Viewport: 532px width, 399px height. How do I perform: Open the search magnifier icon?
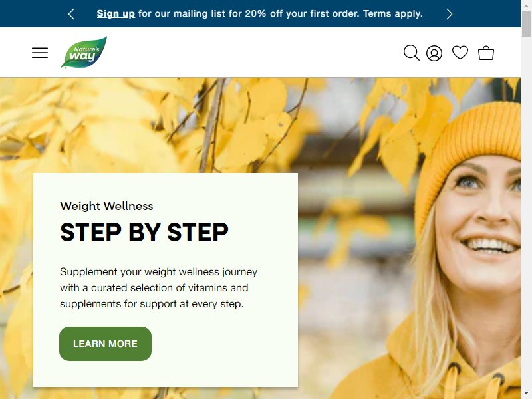tap(411, 53)
